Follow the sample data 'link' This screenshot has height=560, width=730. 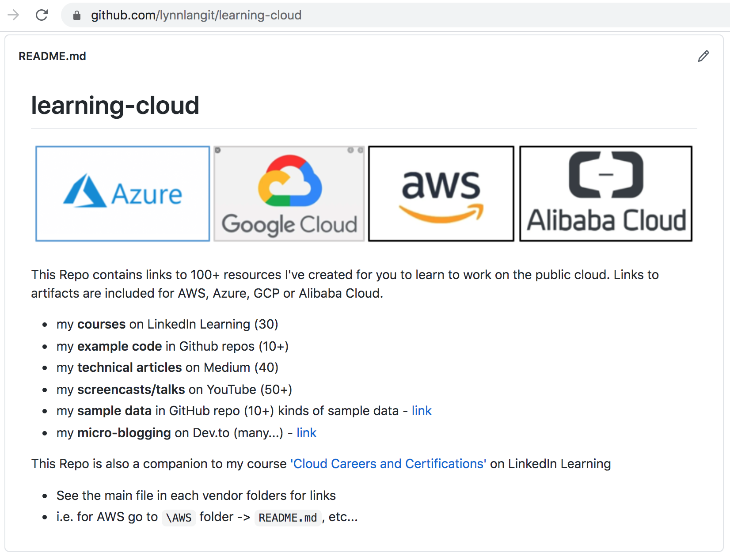[422, 411]
